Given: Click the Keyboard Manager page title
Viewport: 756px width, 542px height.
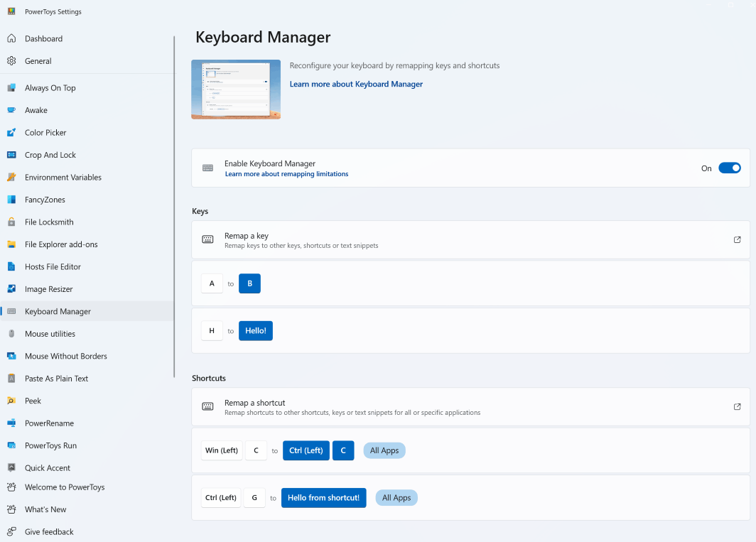Looking at the screenshot, I should [263, 37].
